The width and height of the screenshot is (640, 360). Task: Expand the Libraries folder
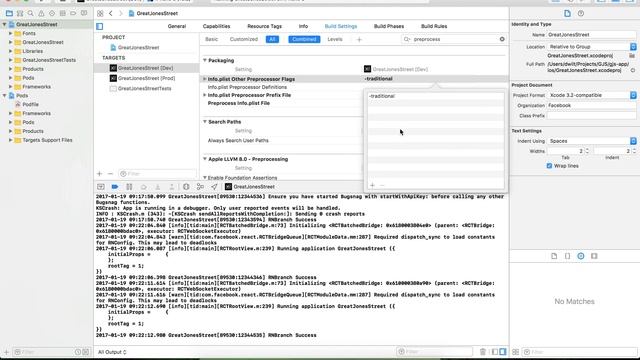(10, 51)
